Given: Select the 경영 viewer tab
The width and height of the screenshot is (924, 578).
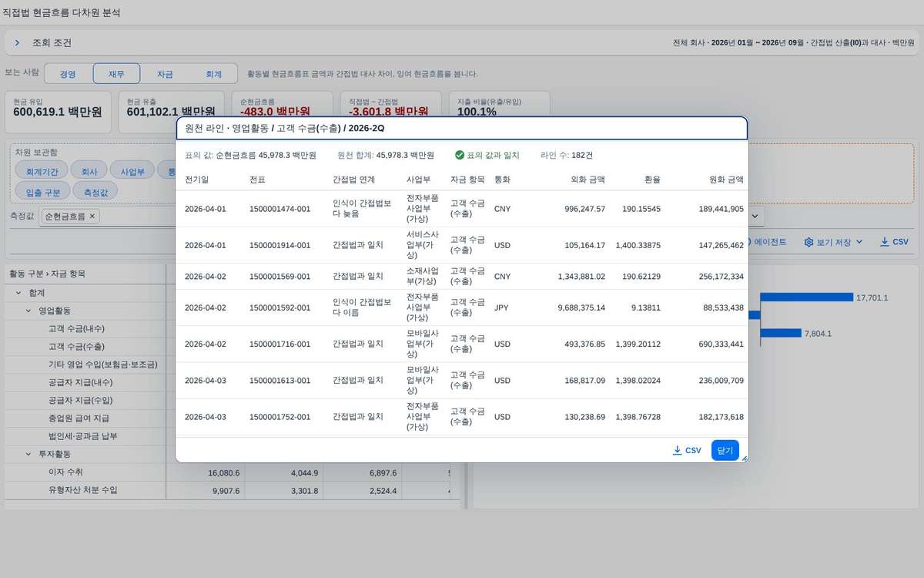Looking at the screenshot, I should 68,74.
